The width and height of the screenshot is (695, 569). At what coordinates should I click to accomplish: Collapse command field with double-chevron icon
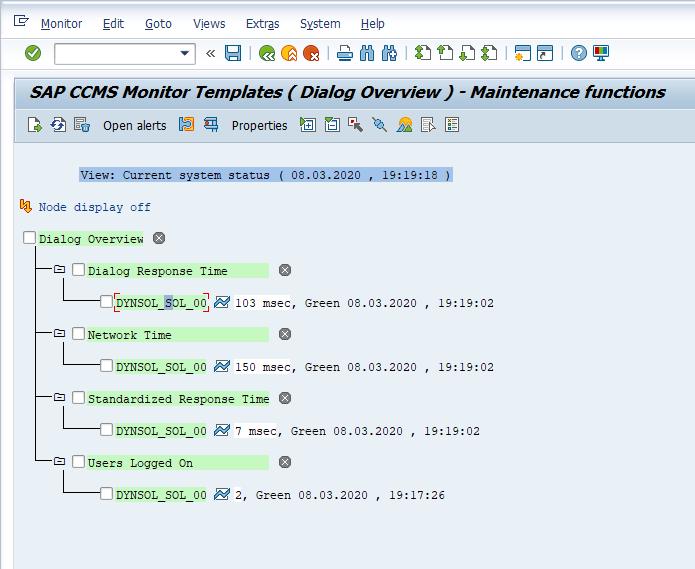[x=211, y=54]
